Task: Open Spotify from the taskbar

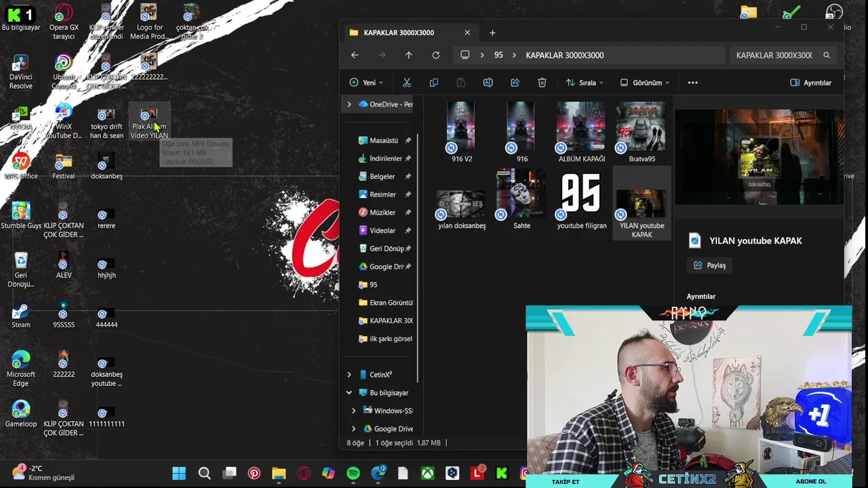Action: 353,473
